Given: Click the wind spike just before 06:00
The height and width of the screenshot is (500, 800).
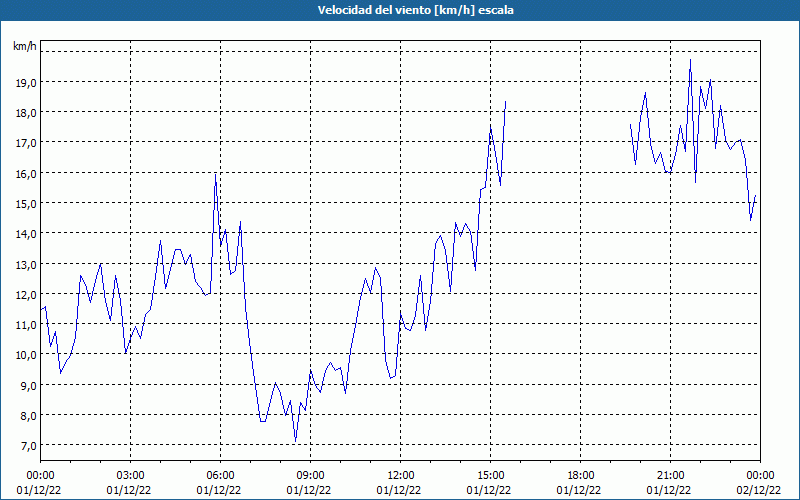Looking at the screenshot, I should [x=215, y=174].
